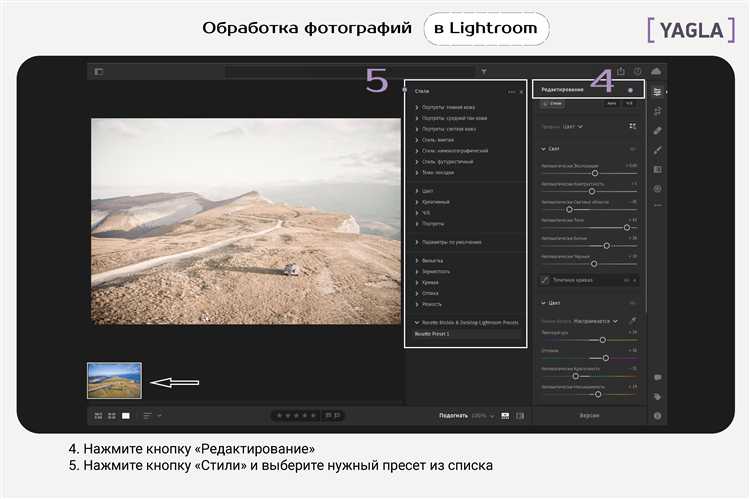Screen dimensions: 750x499
Task: Expand Резкость preset group
Action: click(428, 304)
